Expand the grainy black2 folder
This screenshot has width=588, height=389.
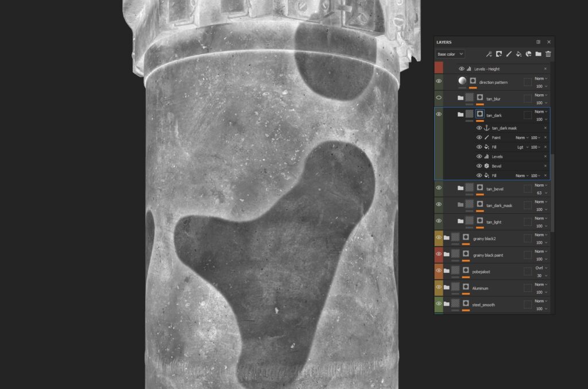coord(447,237)
